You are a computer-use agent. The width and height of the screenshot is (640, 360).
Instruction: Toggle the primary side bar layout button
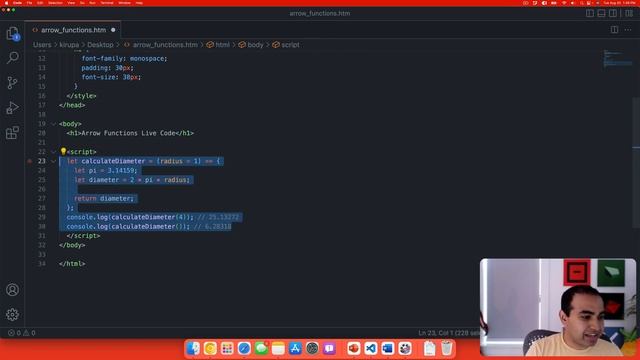(x=590, y=13)
